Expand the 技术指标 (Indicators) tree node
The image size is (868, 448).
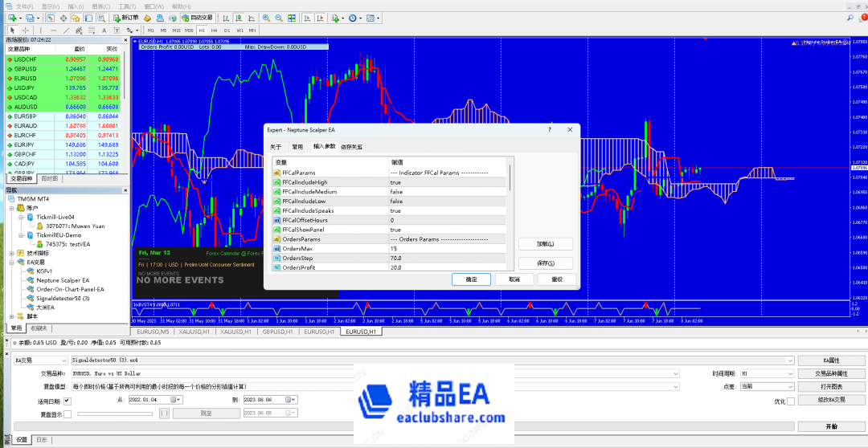tap(12, 253)
